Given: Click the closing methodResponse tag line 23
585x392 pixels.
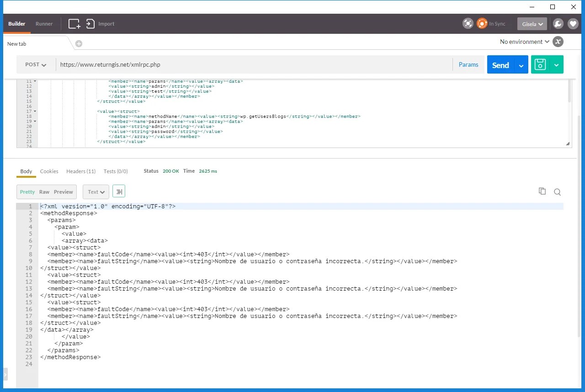Looking at the screenshot, I should tap(70, 357).
